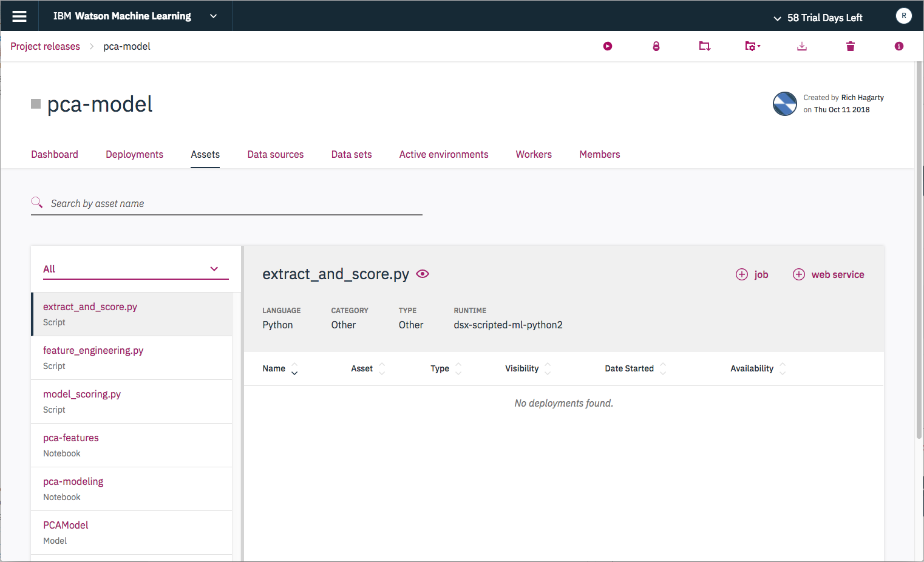The height and width of the screenshot is (562, 924).
Task: Click the launch (play) icon in toolbar
Action: tap(608, 46)
